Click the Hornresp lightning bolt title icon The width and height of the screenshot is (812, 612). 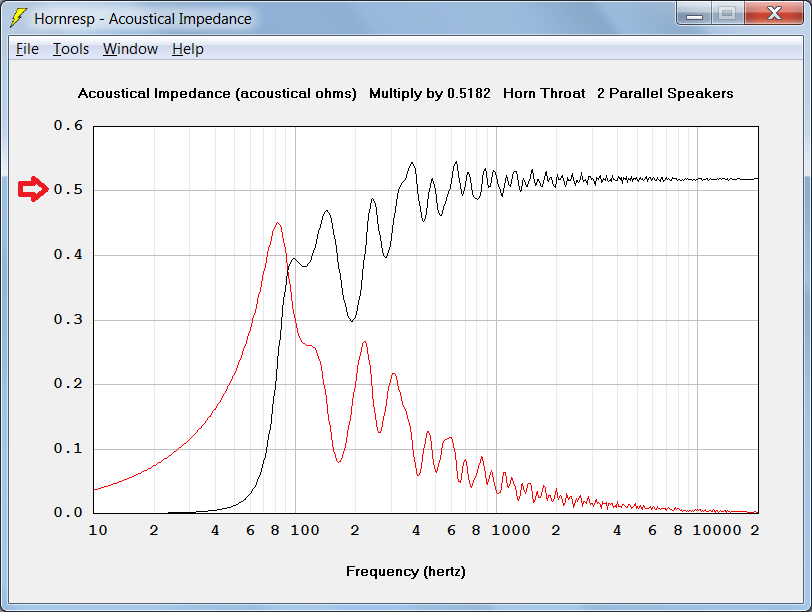(x=19, y=18)
